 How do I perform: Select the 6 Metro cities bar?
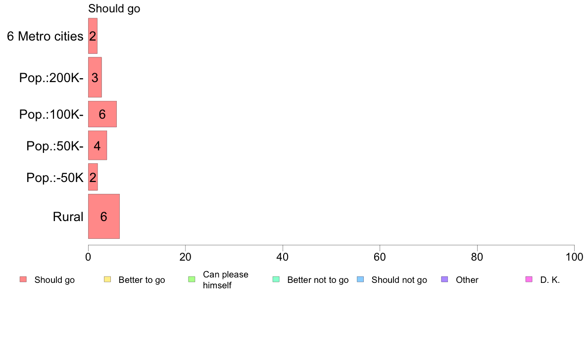(x=93, y=36)
